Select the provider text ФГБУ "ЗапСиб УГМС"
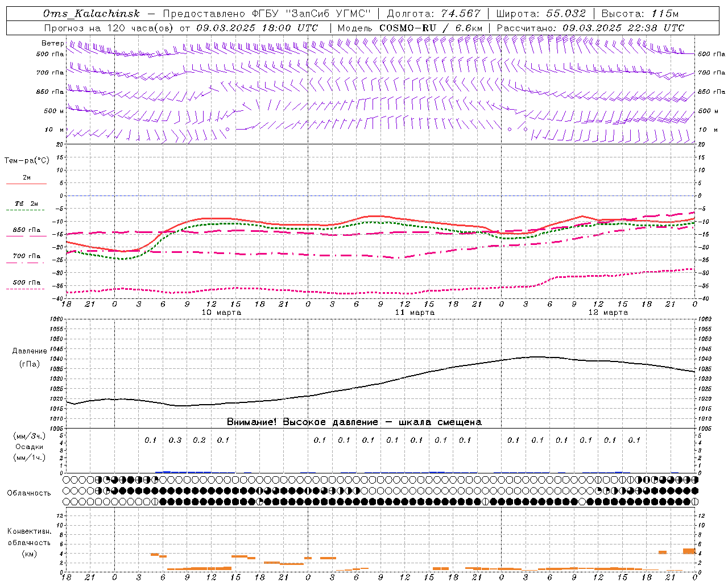Viewport: 728px width, 582px height. [x=311, y=14]
